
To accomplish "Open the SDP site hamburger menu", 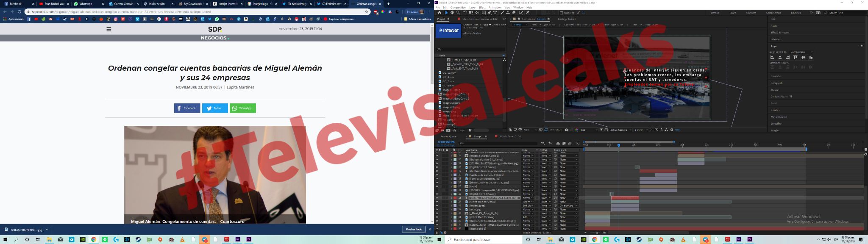I will [x=109, y=29].
